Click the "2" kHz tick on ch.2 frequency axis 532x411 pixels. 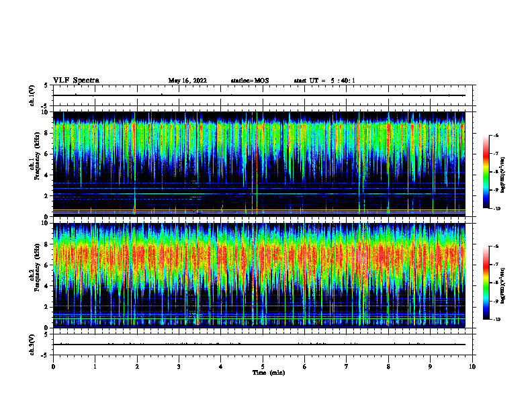tap(46, 307)
